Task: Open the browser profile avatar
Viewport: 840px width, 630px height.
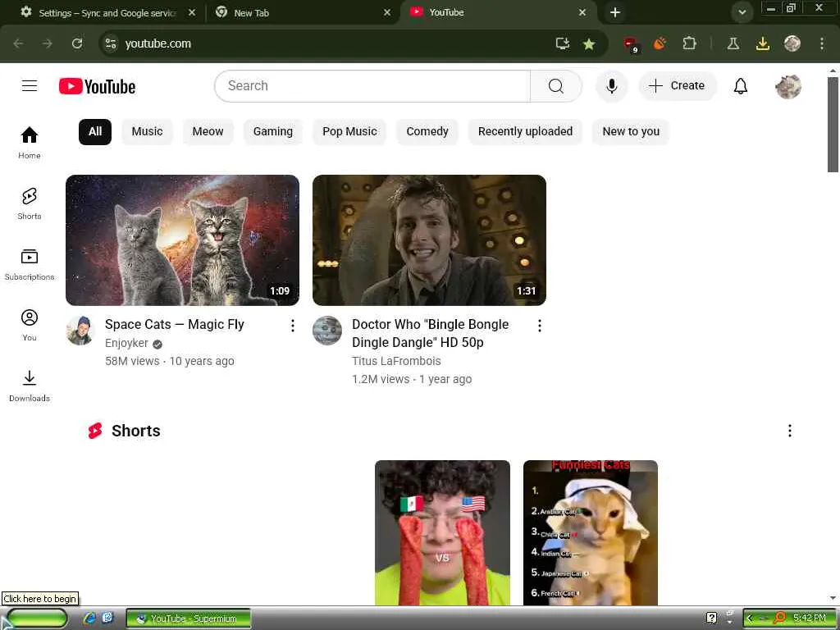Action: [x=792, y=43]
